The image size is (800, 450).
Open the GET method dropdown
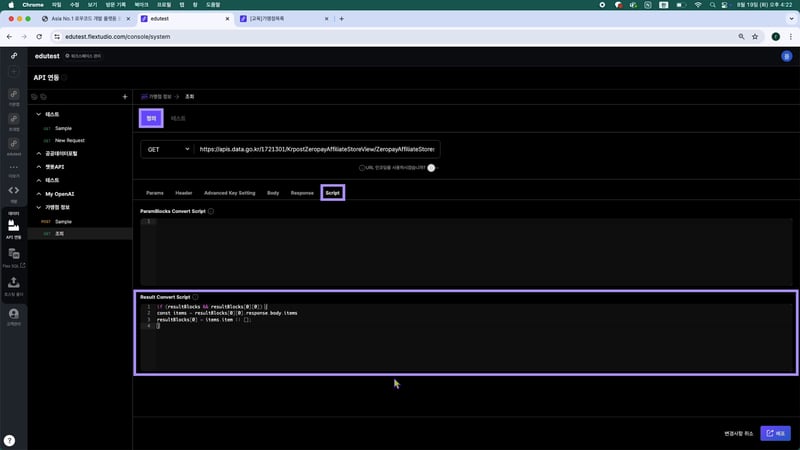[167, 149]
